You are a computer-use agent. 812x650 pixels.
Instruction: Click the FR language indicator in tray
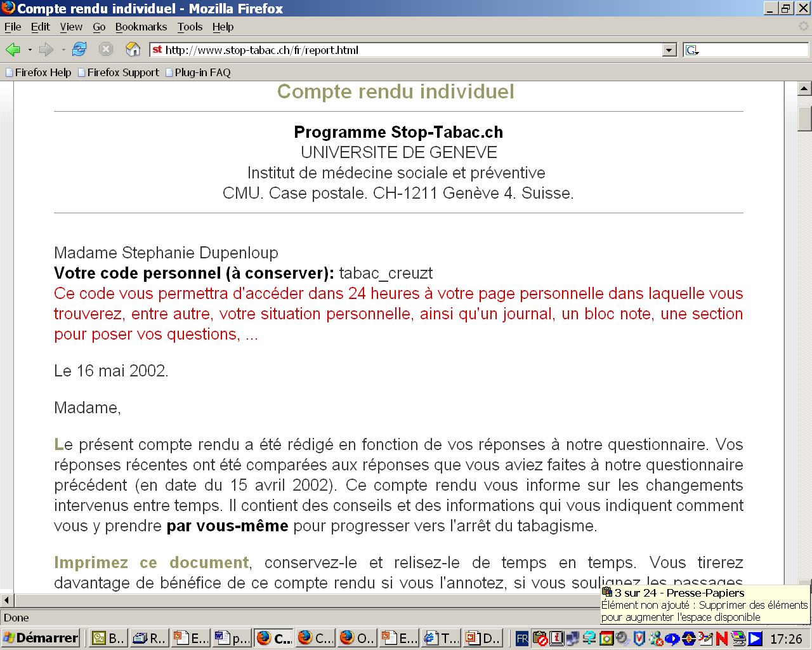[x=522, y=639]
